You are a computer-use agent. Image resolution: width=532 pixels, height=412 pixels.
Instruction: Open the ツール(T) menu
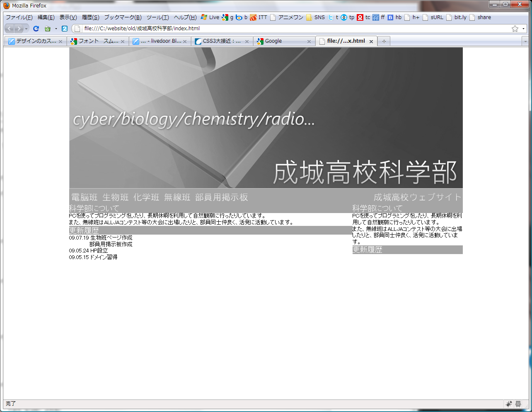click(157, 17)
